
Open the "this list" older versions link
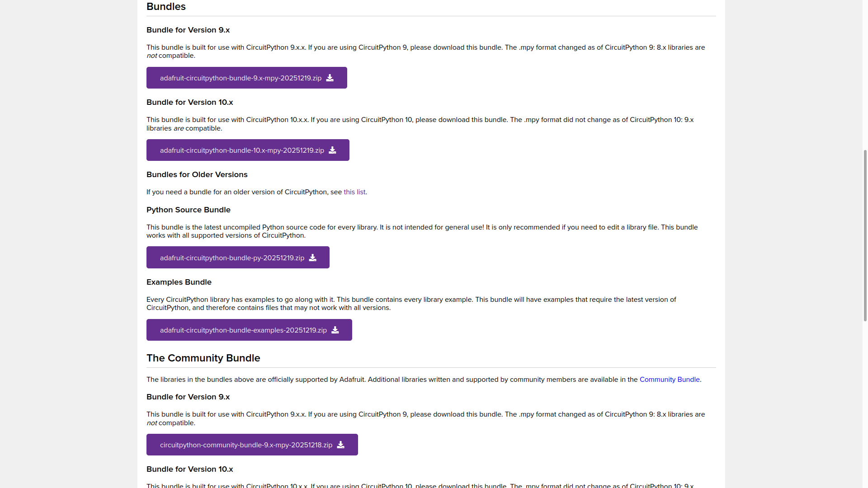(x=354, y=192)
